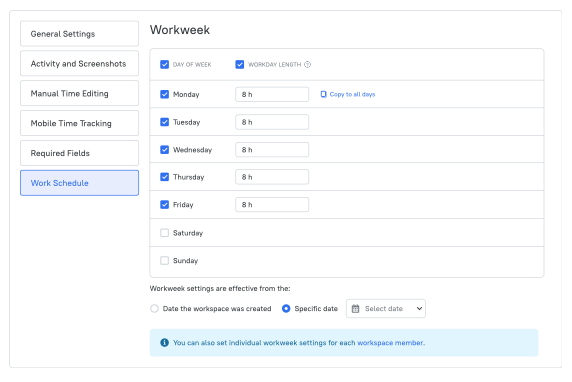Follow the workspace member link
572x382 pixels.
[x=390, y=343]
